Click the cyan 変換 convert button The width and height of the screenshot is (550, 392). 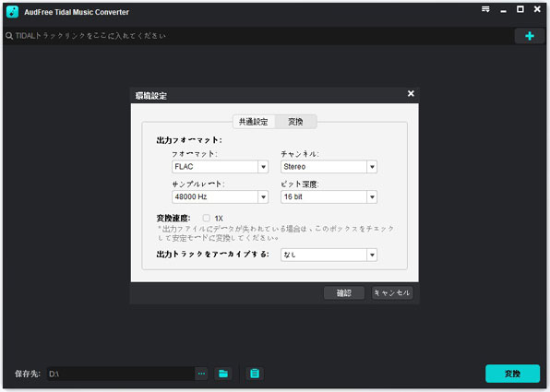(x=512, y=374)
